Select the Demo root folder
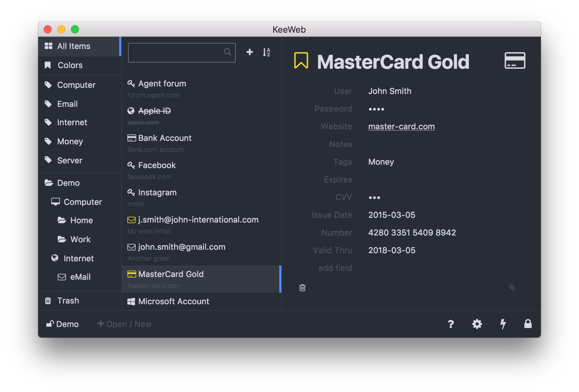Image resolution: width=579 pixels, height=392 pixels. click(80, 183)
